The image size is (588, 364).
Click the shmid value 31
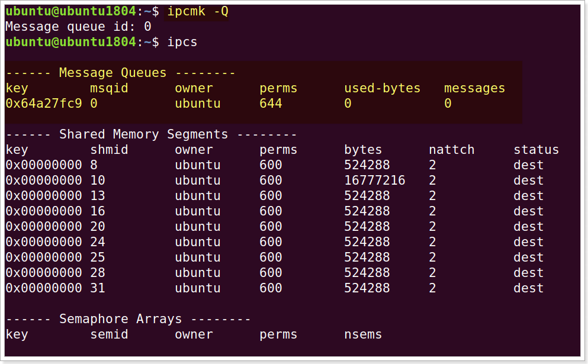tap(98, 288)
